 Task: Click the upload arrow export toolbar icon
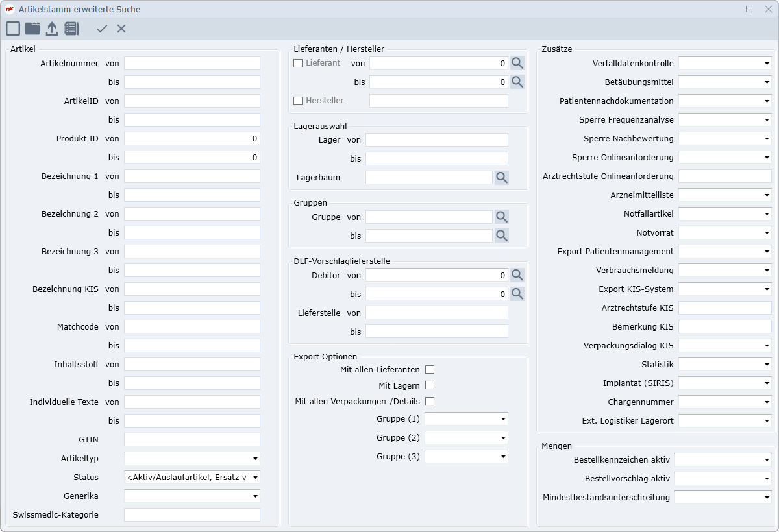52,29
